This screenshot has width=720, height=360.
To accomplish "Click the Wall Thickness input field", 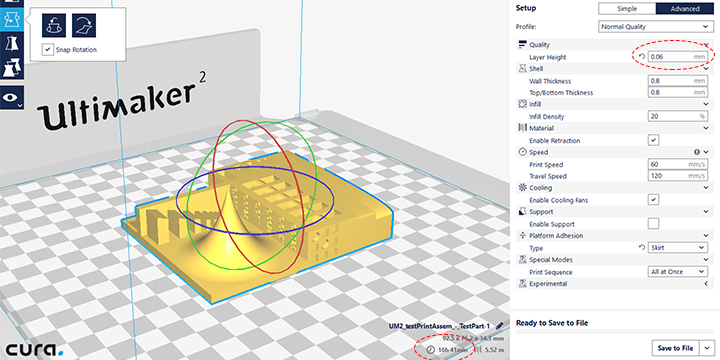I will click(x=677, y=81).
